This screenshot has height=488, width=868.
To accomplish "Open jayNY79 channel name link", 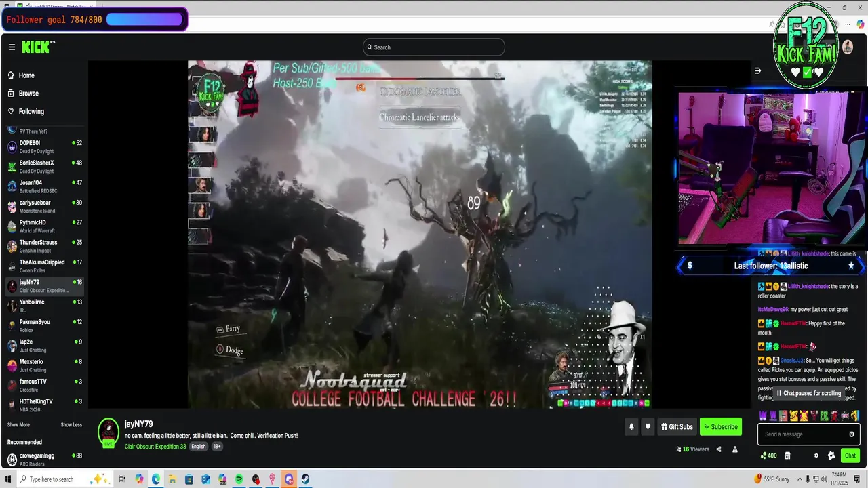I will click(138, 424).
